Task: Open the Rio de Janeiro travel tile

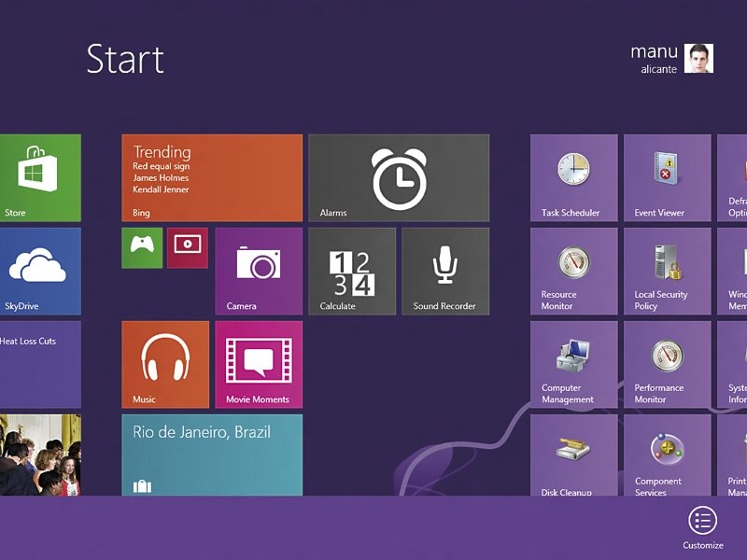Action: tap(212, 455)
